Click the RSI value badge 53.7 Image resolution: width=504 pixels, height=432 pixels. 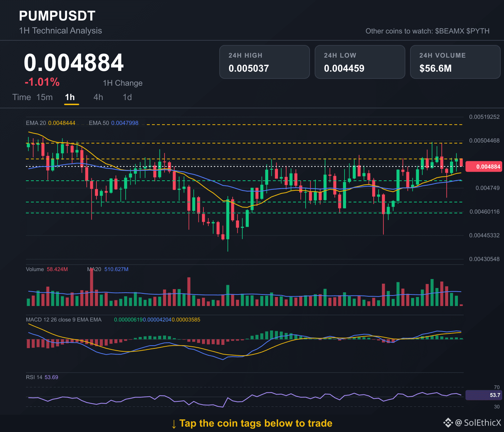483,395
